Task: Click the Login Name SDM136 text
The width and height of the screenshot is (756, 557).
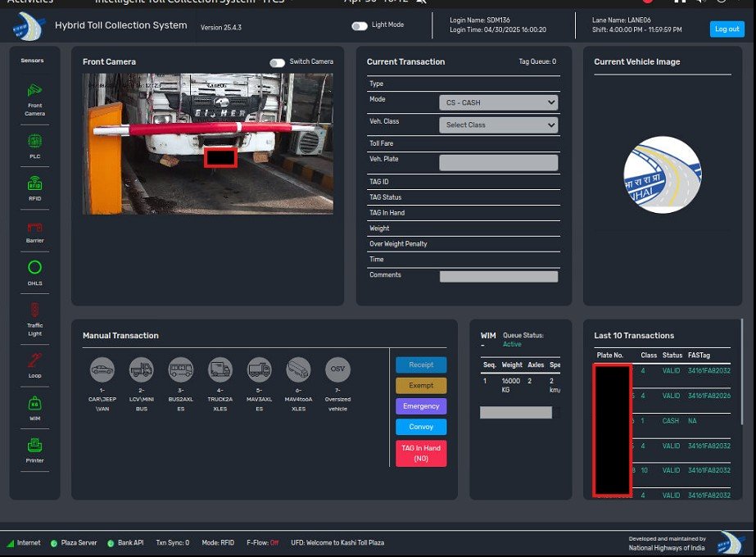Action: [x=480, y=20]
